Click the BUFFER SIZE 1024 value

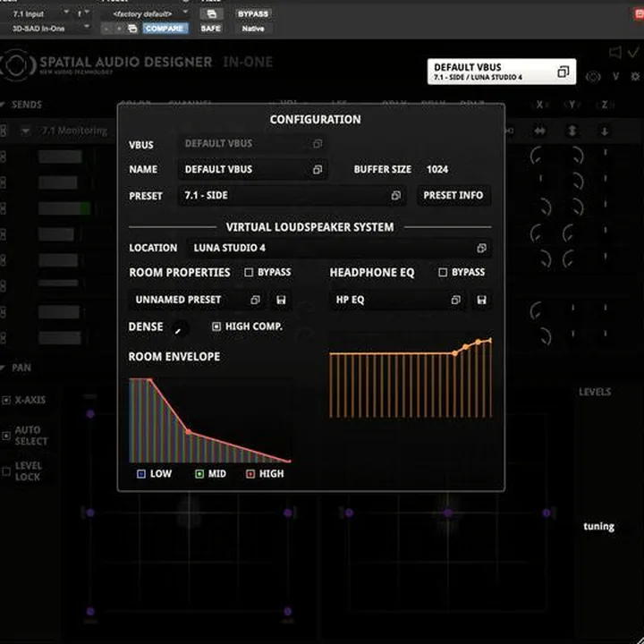point(437,170)
